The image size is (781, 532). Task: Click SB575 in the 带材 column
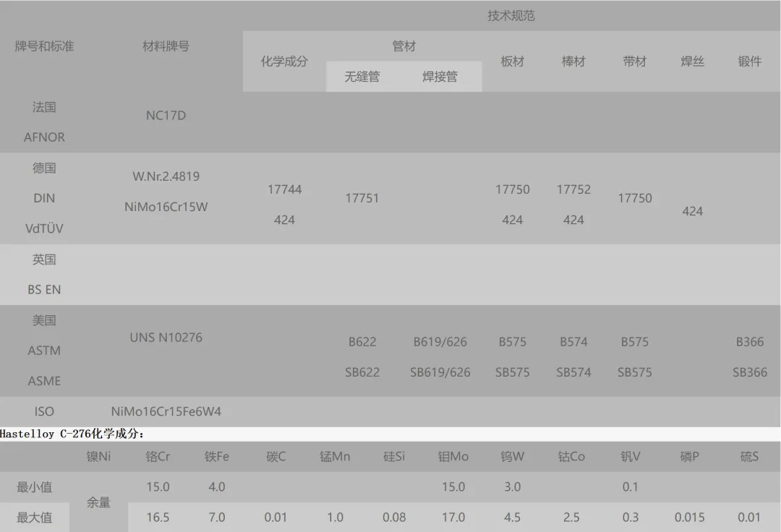[x=635, y=372]
